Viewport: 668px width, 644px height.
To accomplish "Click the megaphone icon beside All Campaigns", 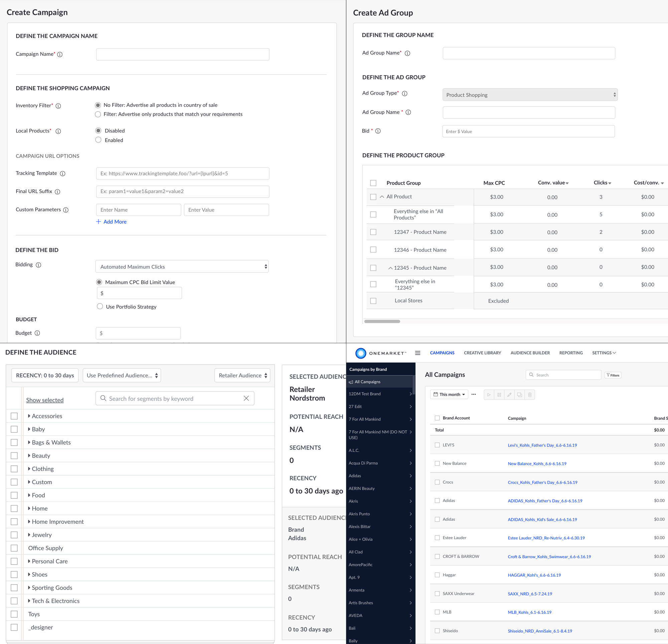I will (351, 382).
